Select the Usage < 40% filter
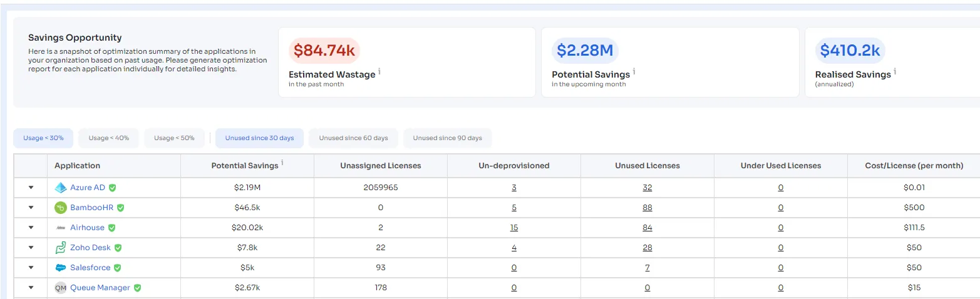The height and width of the screenshot is (299, 980). [x=109, y=138]
